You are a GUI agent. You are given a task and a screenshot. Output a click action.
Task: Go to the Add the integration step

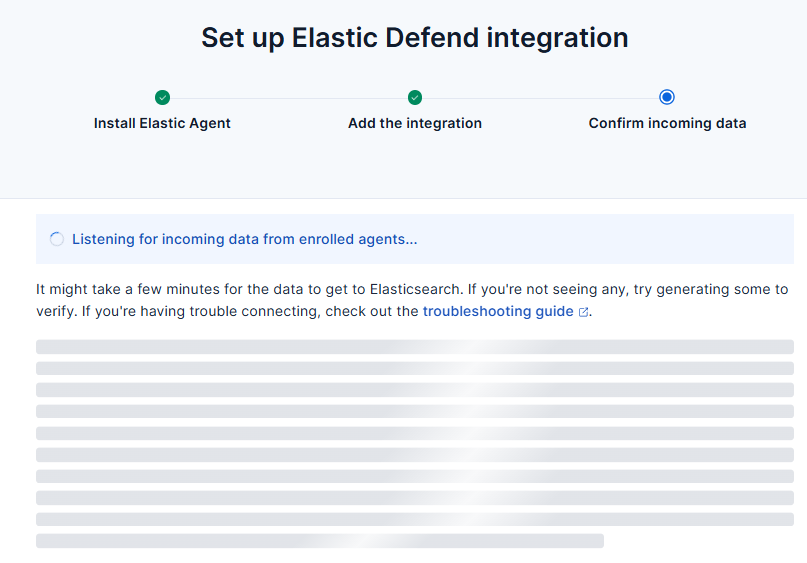tap(415, 124)
